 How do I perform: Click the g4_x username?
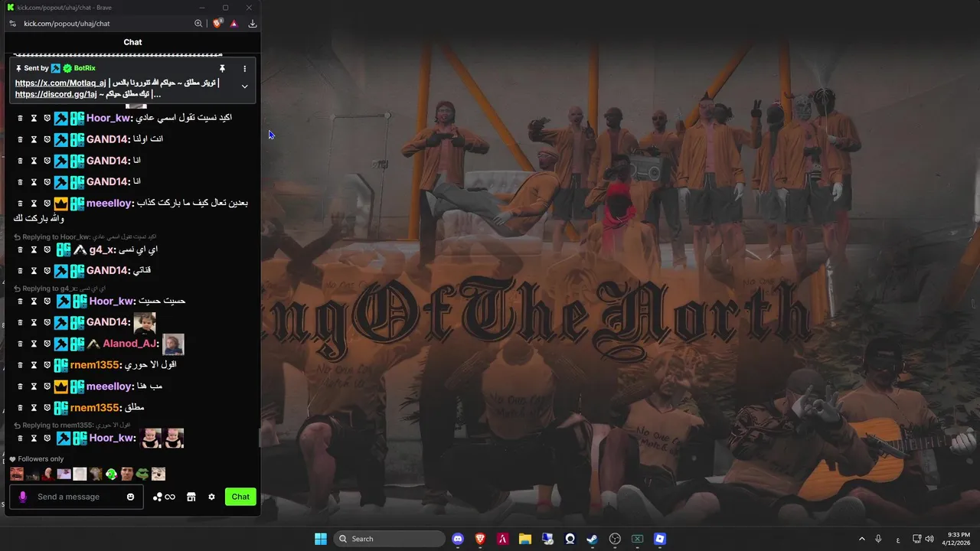click(101, 250)
